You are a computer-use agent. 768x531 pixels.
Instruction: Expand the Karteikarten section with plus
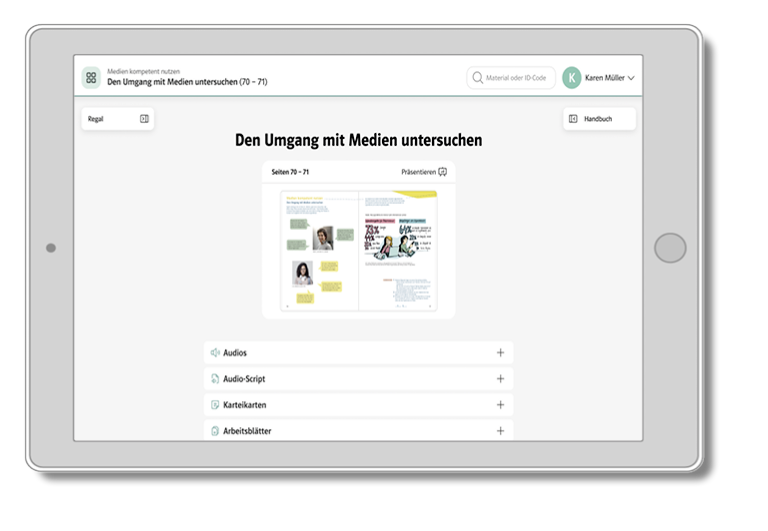(500, 405)
